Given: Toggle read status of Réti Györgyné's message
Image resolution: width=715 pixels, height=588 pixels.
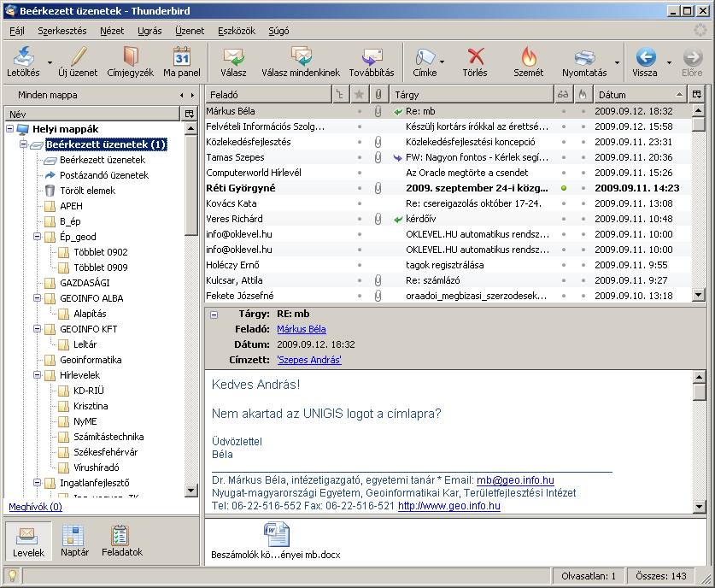Looking at the screenshot, I should click(x=564, y=188).
